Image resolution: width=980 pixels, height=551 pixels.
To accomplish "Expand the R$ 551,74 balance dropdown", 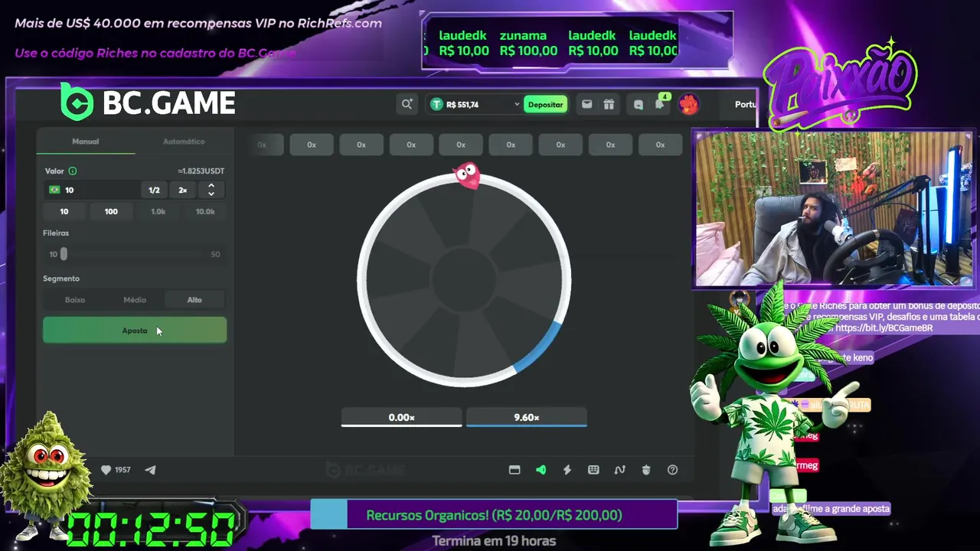I will click(517, 104).
